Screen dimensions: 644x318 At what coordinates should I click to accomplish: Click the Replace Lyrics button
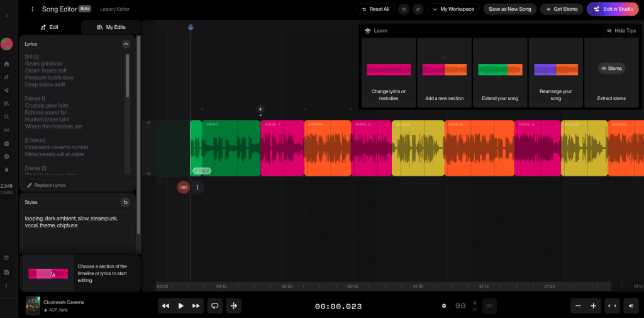point(46,185)
